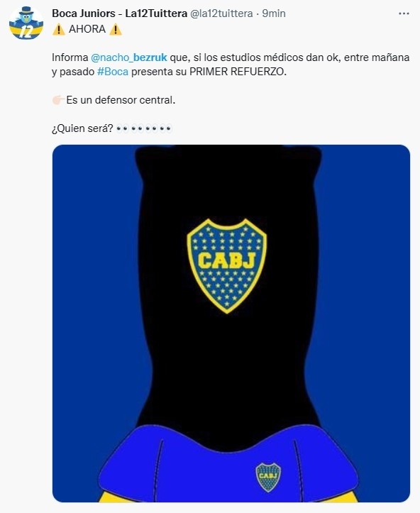This screenshot has height=513, width=420.
Task: Click the AHORA headline text
Action: tap(87, 29)
